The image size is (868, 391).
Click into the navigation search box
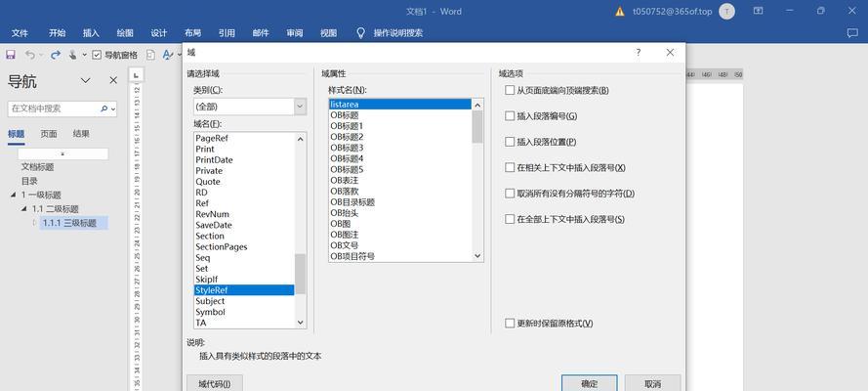[53, 109]
